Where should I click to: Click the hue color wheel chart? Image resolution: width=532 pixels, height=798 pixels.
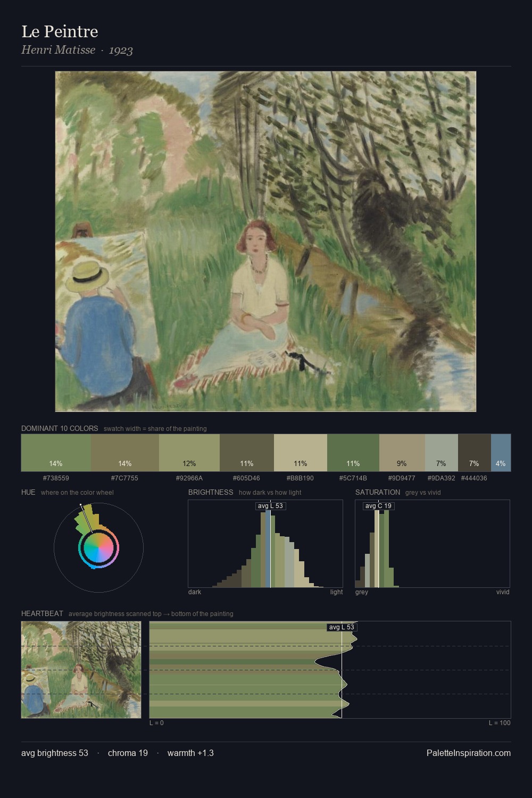98,547
